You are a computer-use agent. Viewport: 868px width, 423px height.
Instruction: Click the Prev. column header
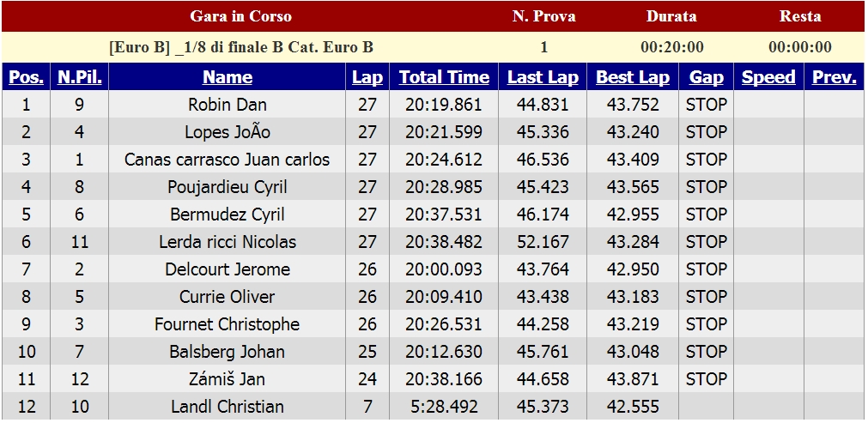[x=835, y=77]
